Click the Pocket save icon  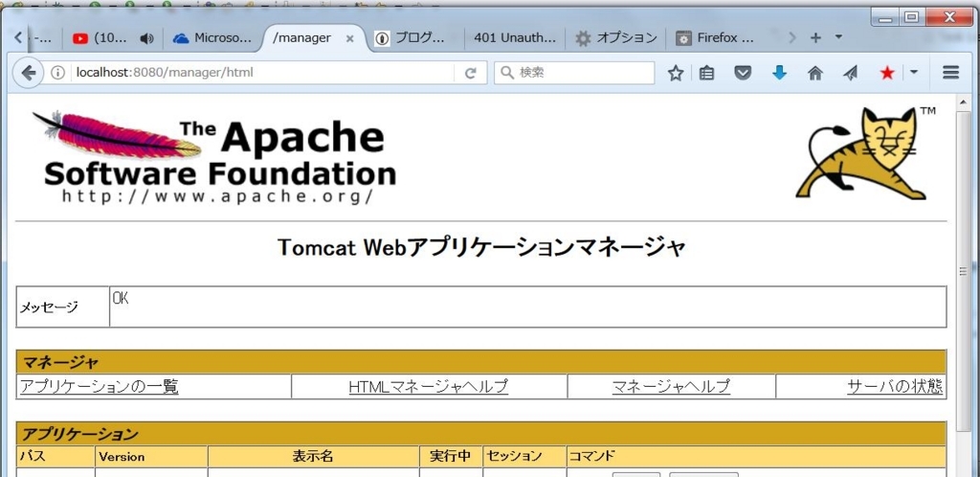(742, 73)
